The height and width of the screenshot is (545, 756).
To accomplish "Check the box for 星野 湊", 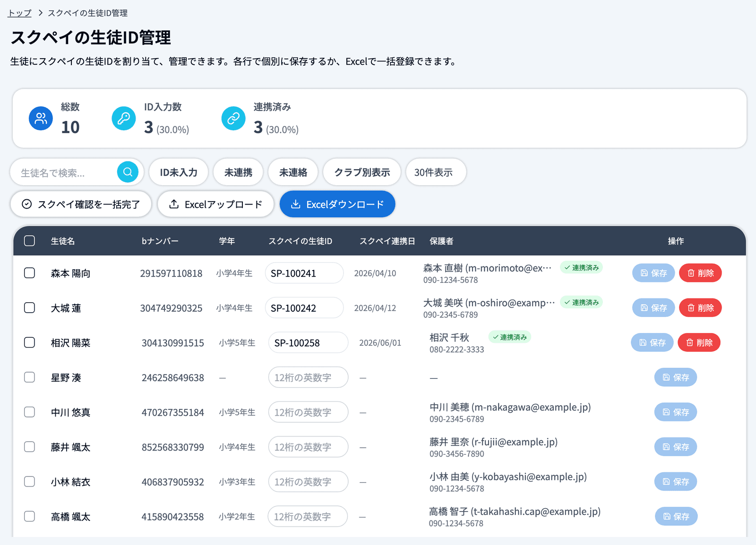I will pos(29,377).
